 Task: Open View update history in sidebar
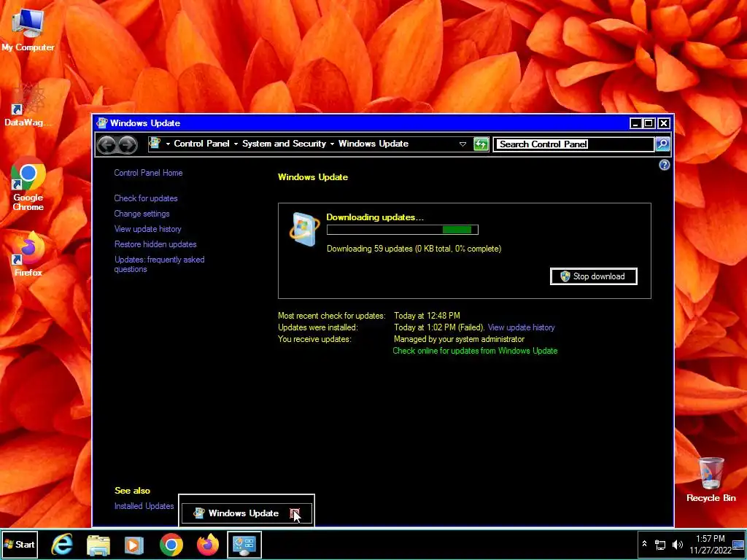click(x=147, y=229)
